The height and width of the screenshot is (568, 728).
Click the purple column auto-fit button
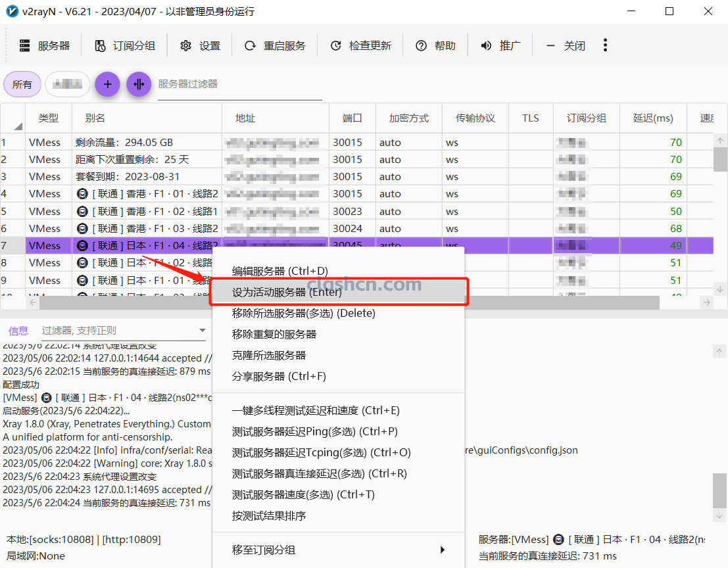click(139, 84)
